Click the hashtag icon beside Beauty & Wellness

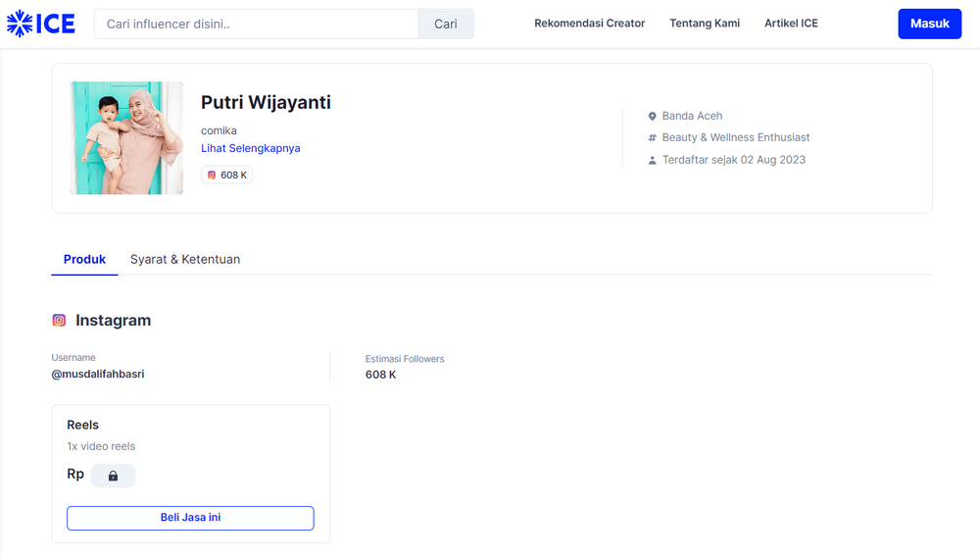652,138
